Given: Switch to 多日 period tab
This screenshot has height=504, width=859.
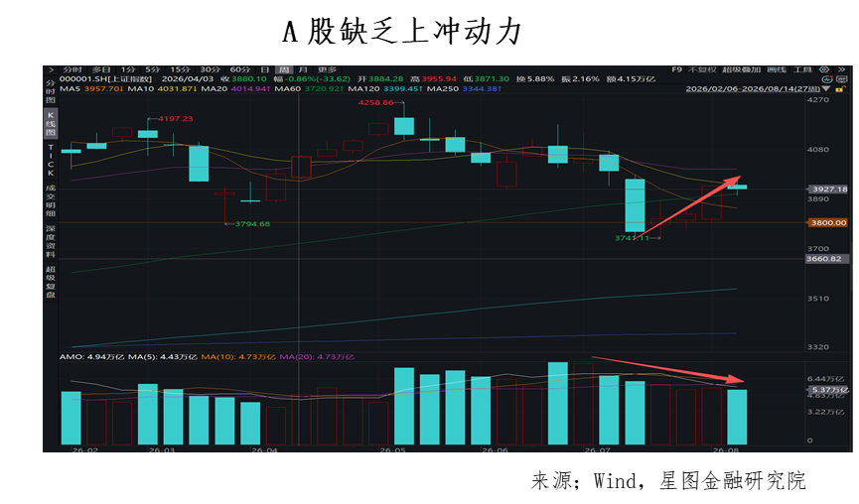Looking at the screenshot, I should [101, 70].
